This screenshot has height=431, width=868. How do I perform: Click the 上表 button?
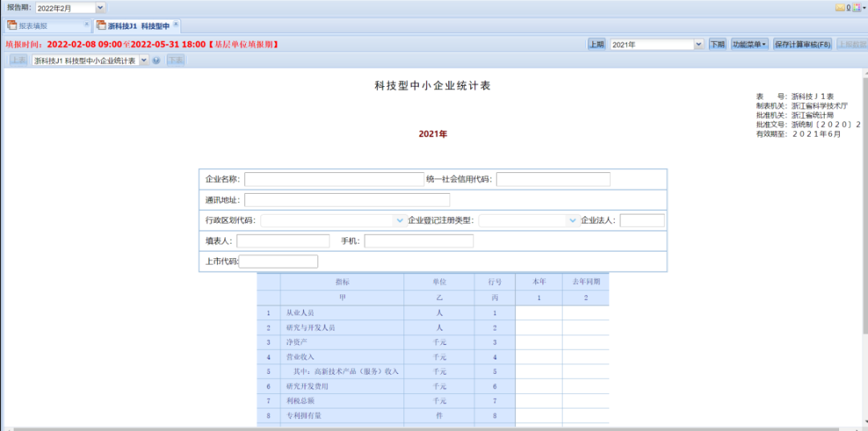(18, 60)
